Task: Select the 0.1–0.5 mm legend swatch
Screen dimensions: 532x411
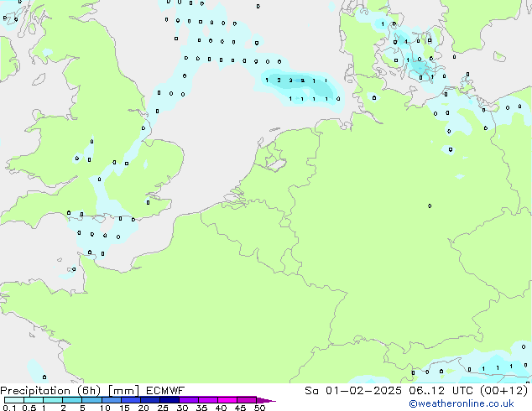Action: point(14,400)
